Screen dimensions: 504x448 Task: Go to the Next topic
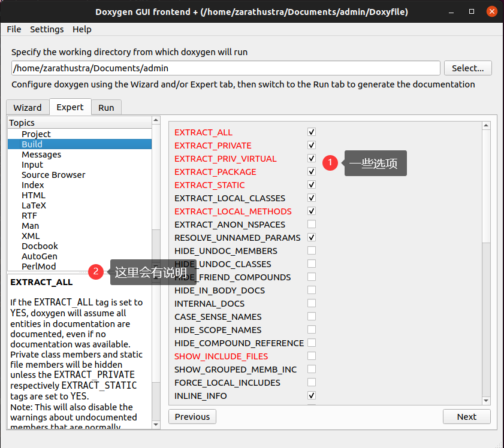tap(466, 416)
